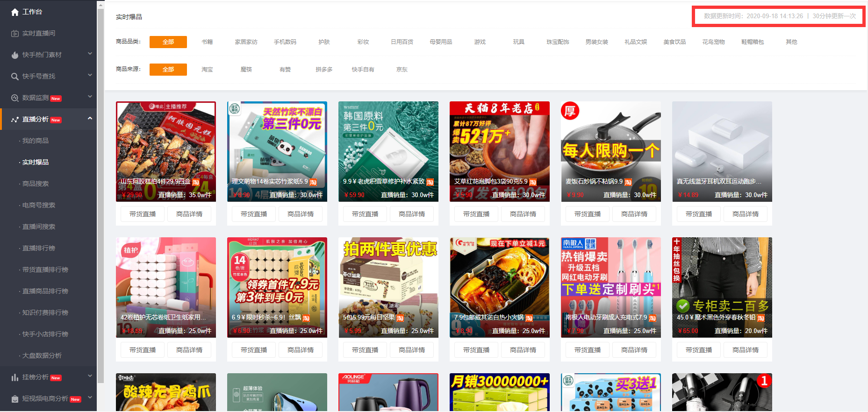Image resolution: width=868 pixels, height=412 pixels.
Task: Filter source by 拼多多
Action: click(324, 70)
